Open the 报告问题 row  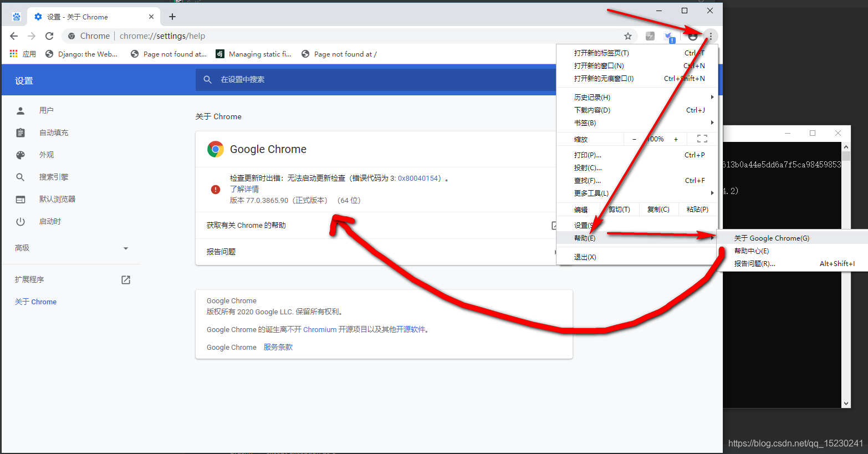pyautogui.click(x=376, y=252)
